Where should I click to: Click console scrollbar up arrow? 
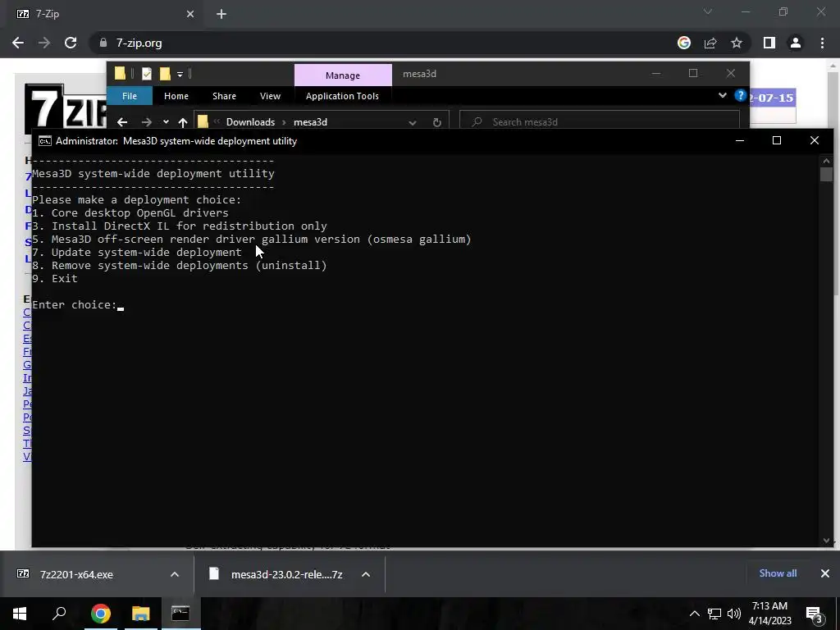(x=826, y=160)
